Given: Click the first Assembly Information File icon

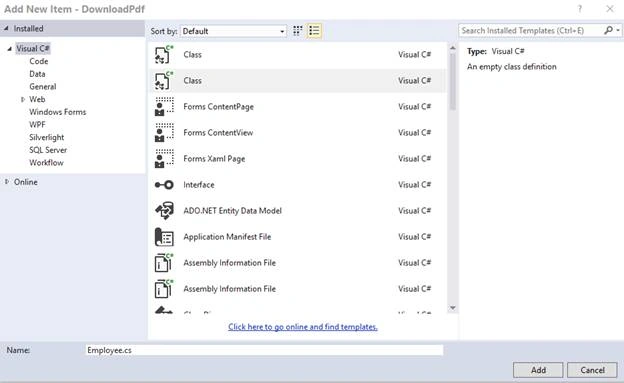Looking at the screenshot, I should (x=164, y=263).
